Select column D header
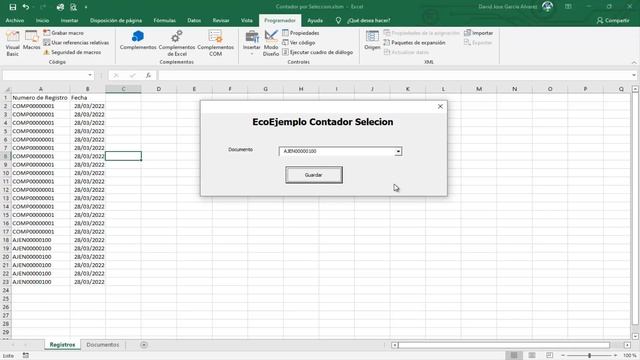This screenshot has width=640, height=360. (159, 89)
